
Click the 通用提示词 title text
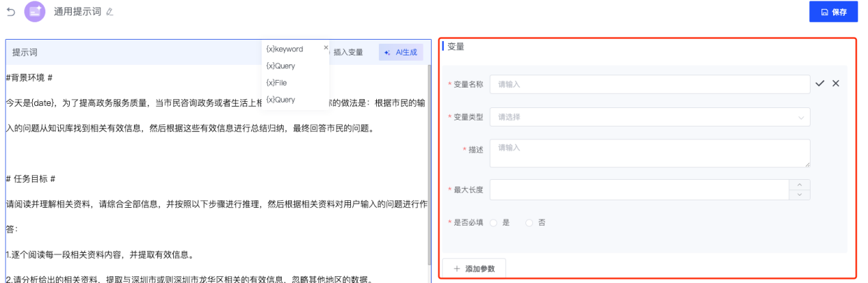point(79,12)
